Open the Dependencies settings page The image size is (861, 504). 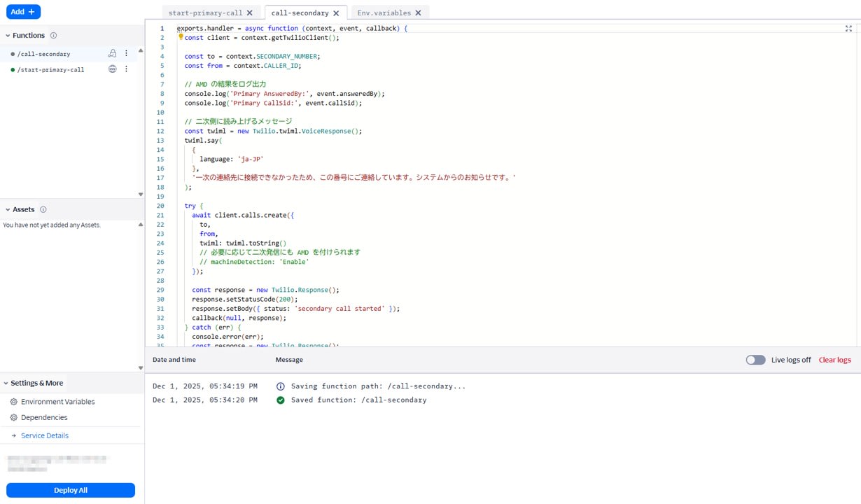43,419
